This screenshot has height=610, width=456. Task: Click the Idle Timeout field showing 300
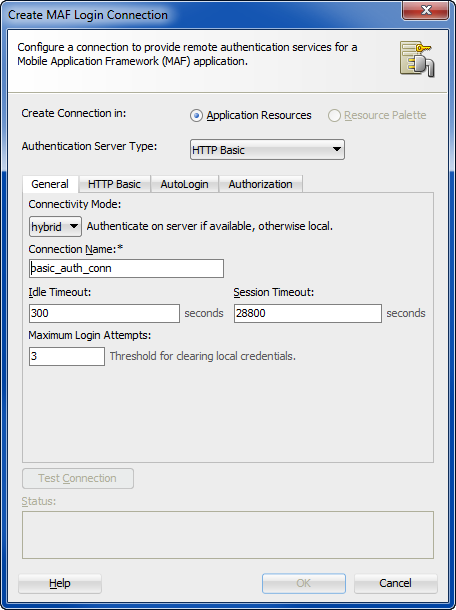click(104, 313)
